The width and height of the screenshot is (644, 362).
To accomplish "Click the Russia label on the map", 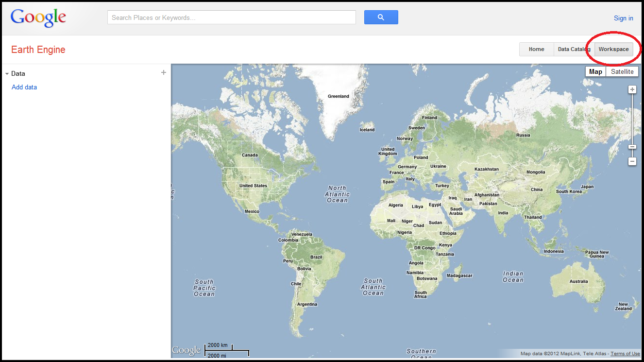I will click(x=523, y=135).
